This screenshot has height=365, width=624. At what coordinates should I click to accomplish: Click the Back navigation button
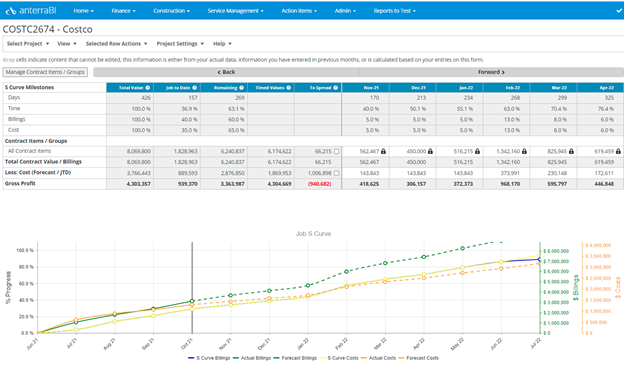(226, 72)
